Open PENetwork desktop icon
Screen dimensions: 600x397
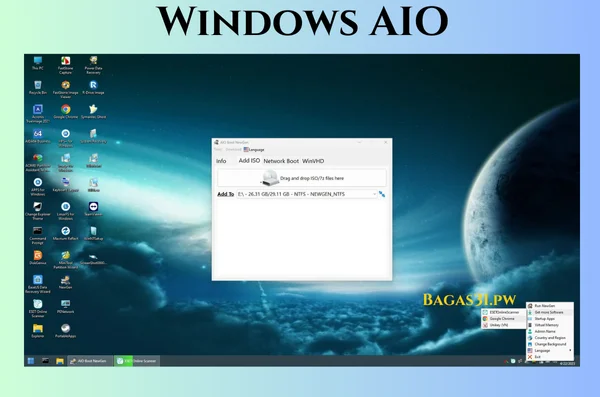coord(65,307)
